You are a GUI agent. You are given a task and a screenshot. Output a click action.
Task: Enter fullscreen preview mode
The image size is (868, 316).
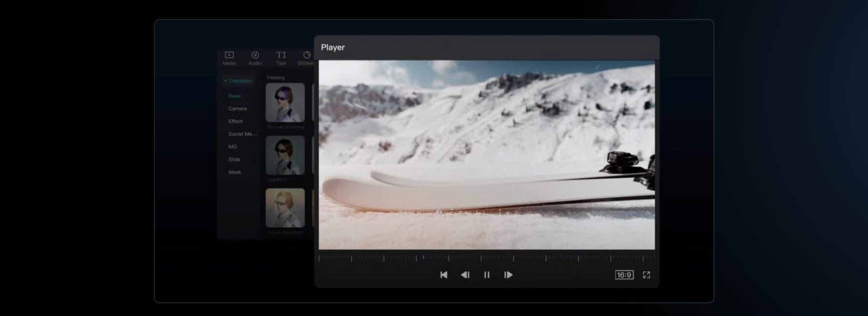[646, 275]
